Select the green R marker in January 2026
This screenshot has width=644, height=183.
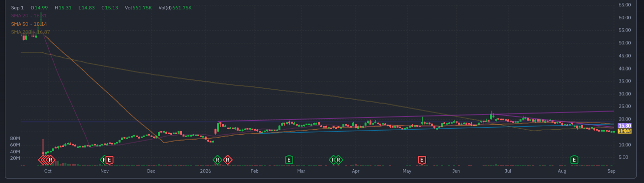click(217, 160)
